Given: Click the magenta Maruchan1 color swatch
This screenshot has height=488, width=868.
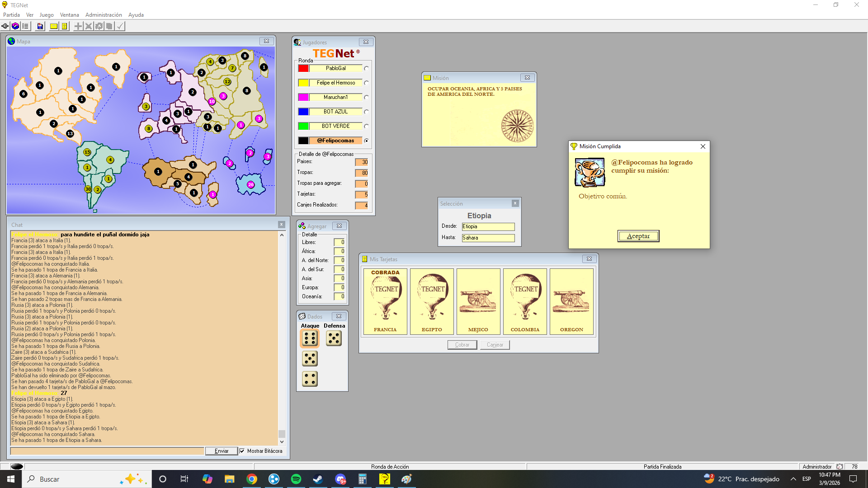Looking at the screenshot, I should point(303,97).
